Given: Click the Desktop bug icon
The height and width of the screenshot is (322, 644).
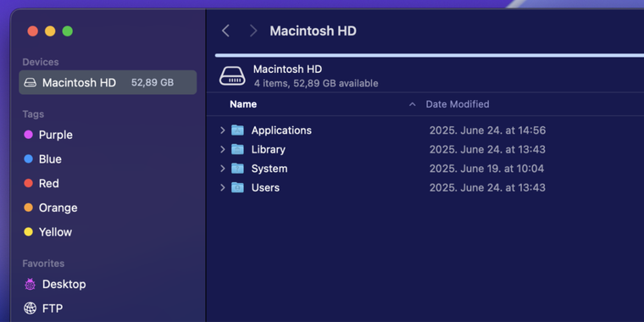Looking at the screenshot, I should point(30,284).
